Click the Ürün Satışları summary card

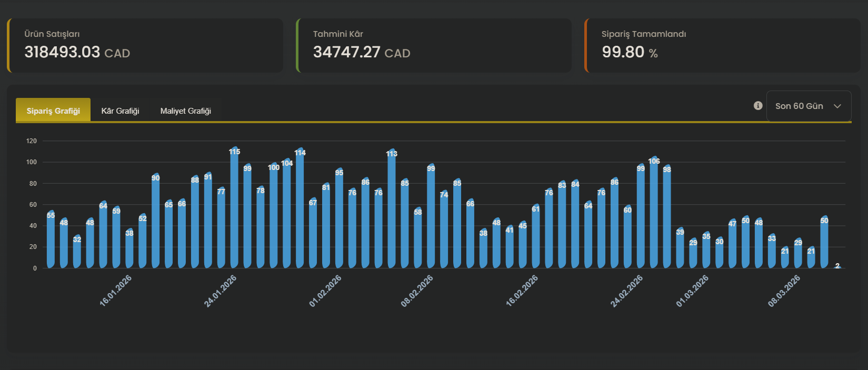(x=145, y=45)
